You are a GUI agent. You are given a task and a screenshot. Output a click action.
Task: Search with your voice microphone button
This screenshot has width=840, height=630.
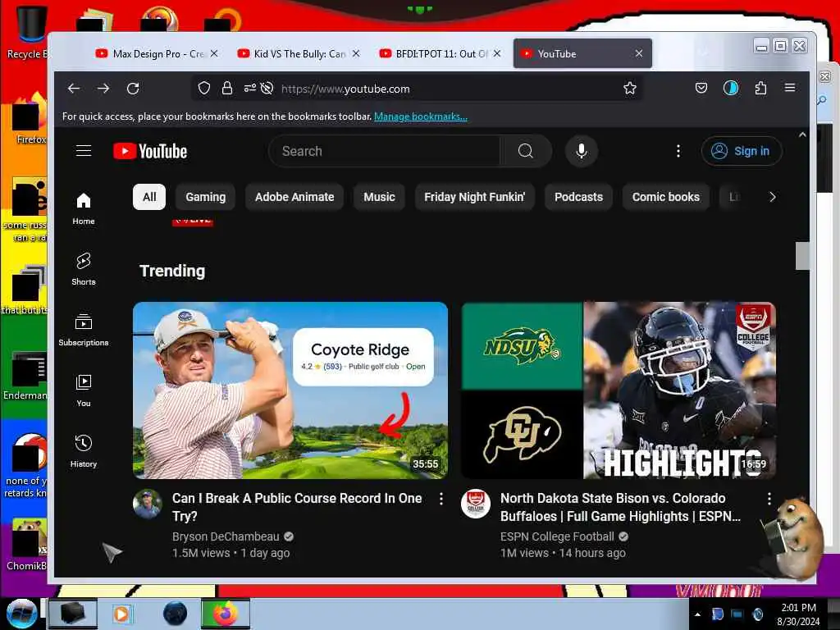pos(582,151)
